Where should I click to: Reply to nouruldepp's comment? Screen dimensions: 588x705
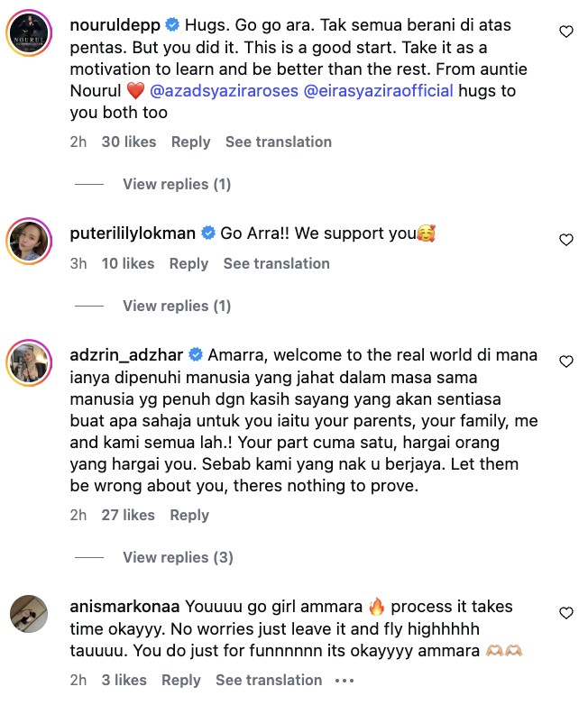(x=191, y=142)
